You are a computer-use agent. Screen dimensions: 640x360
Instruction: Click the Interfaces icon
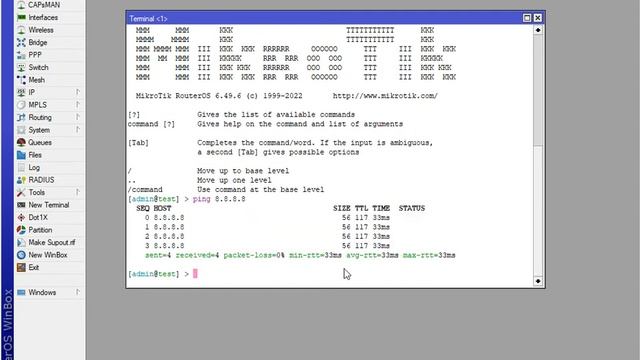tap(21, 18)
